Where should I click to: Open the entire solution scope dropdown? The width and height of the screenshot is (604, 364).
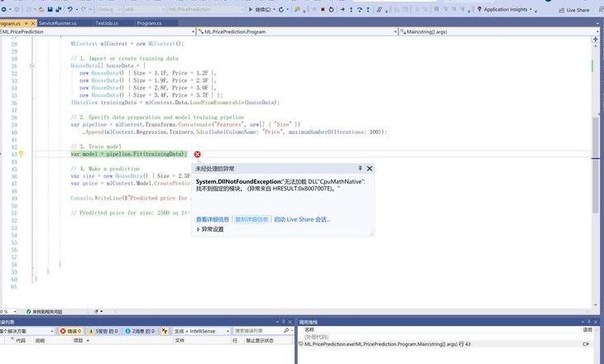pos(27,331)
